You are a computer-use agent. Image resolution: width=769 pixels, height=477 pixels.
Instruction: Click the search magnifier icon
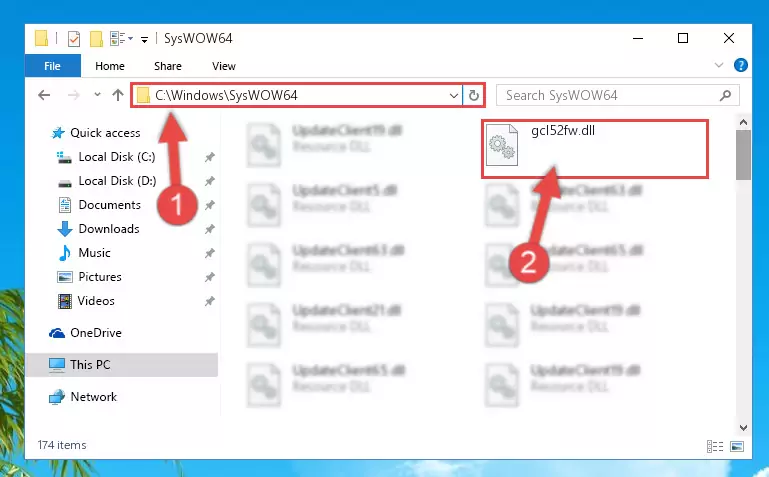click(725, 95)
